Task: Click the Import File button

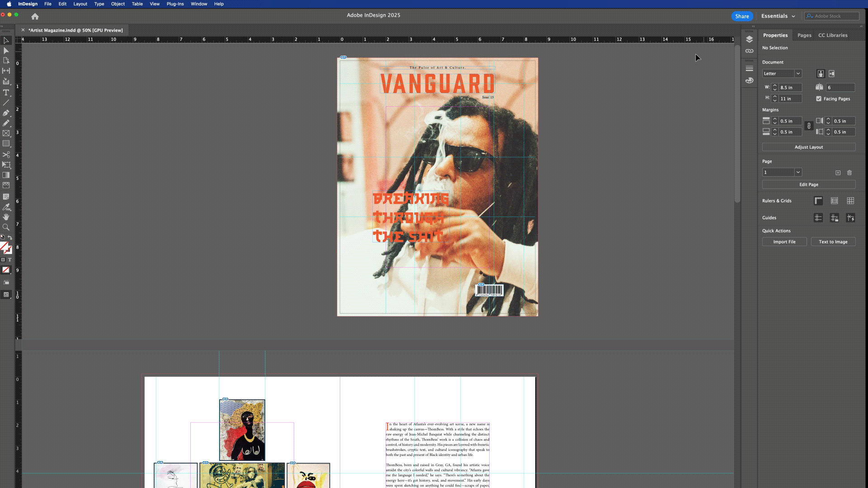Action: point(784,242)
